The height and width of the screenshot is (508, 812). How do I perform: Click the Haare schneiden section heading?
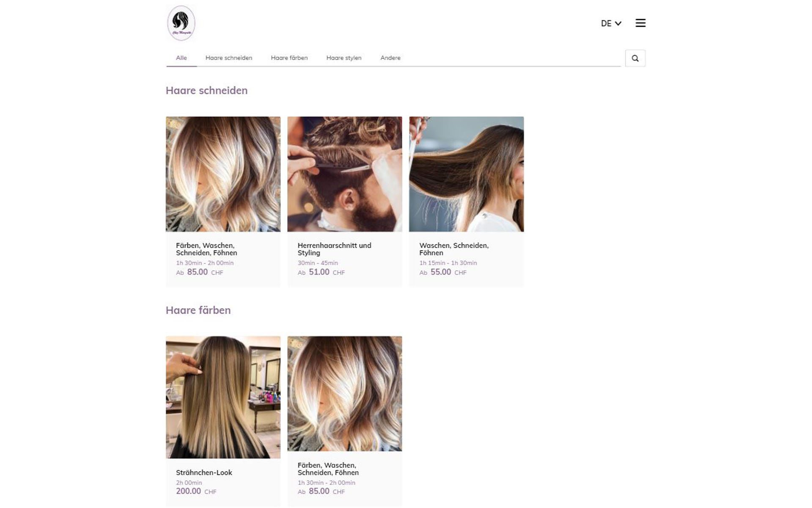(x=206, y=91)
